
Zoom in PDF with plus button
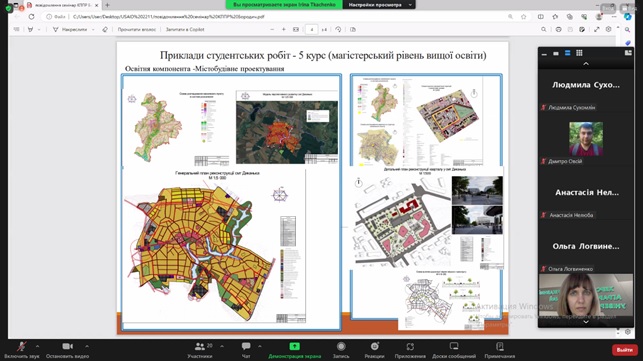283,30
